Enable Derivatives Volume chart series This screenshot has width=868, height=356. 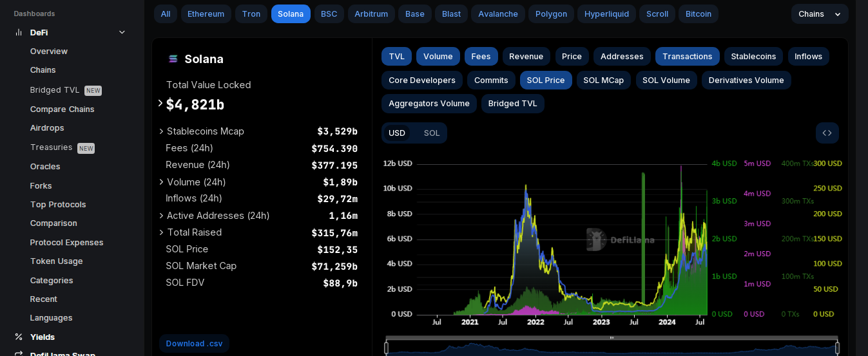[746, 80]
